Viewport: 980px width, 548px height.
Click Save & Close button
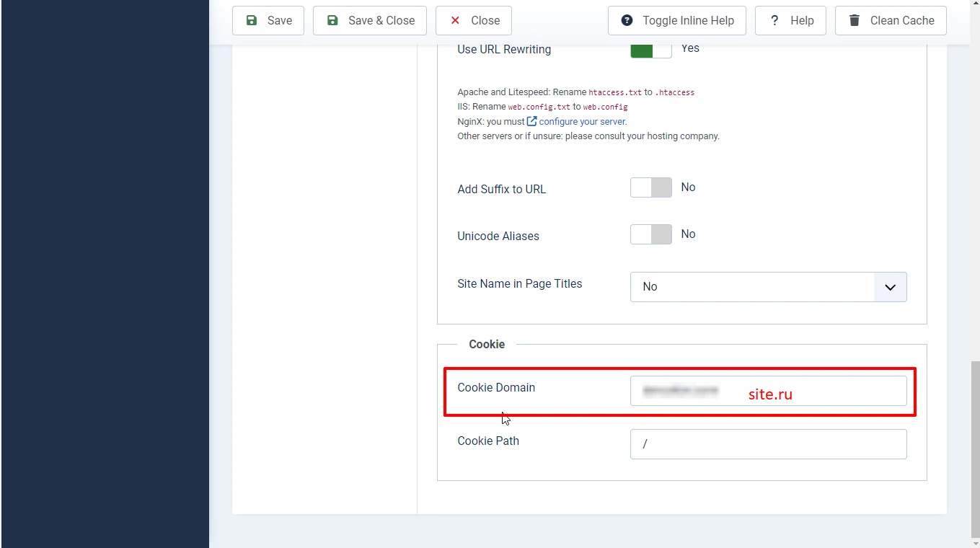click(x=370, y=21)
